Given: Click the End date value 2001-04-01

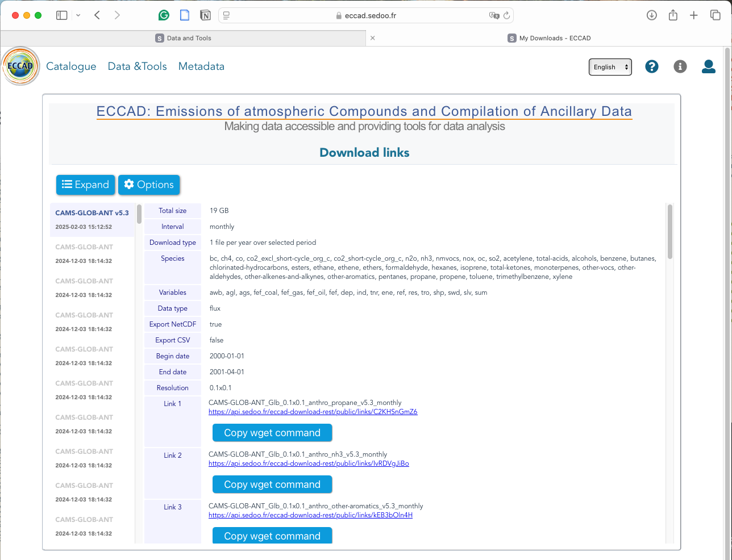Looking at the screenshot, I should 227,372.
